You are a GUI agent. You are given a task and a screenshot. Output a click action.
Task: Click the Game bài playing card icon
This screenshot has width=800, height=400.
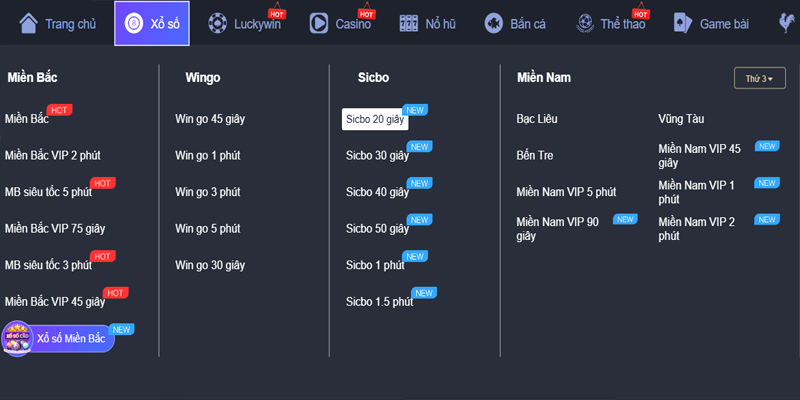681,23
